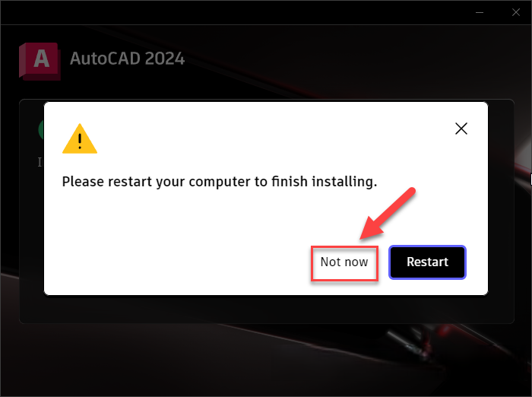Click the Not now button
This screenshot has height=397, width=532.
[344, 264]
